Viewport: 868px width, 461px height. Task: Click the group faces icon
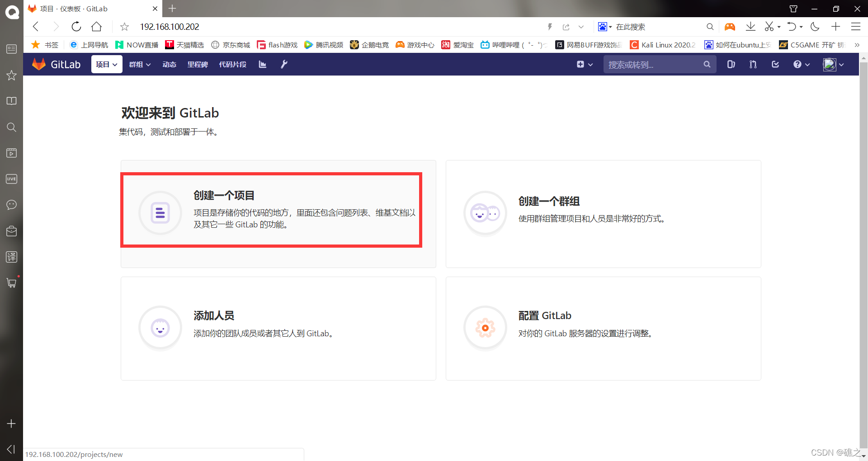point(485,213)
